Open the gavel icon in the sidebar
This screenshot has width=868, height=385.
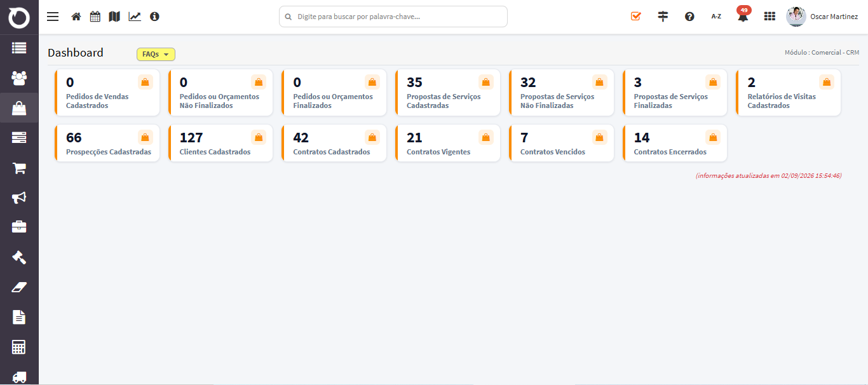tap(19, 257)
